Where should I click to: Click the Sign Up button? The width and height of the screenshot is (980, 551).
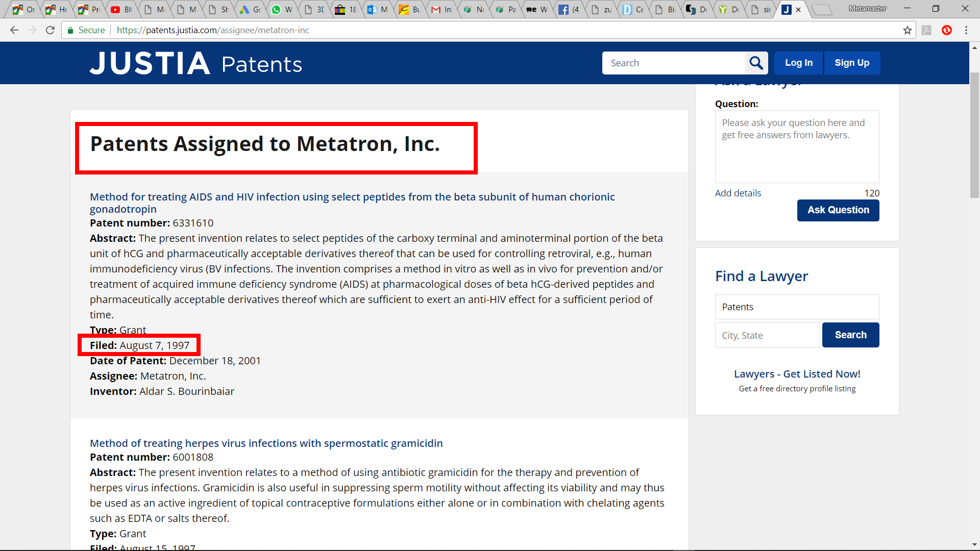[x=851, y=63]
